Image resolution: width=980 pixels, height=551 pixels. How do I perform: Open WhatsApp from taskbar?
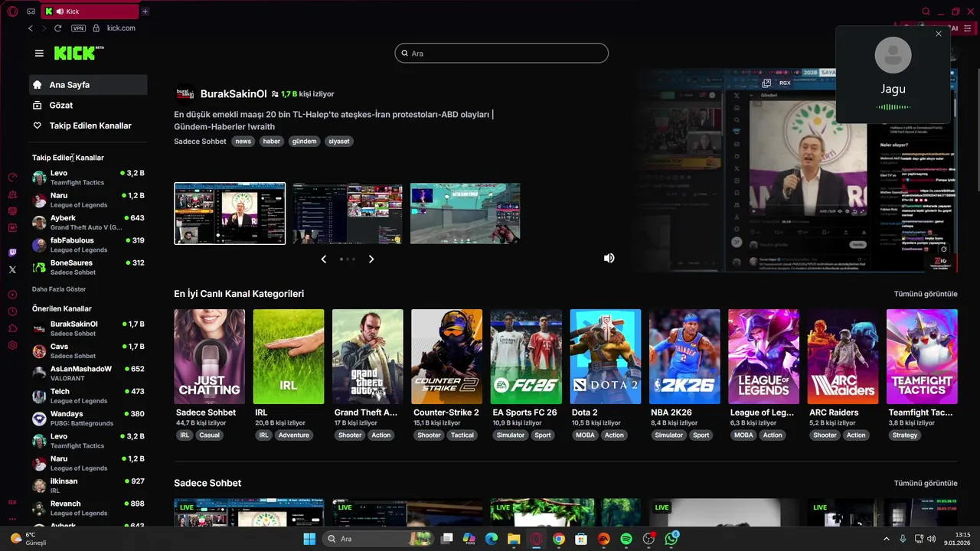point(671,539)
